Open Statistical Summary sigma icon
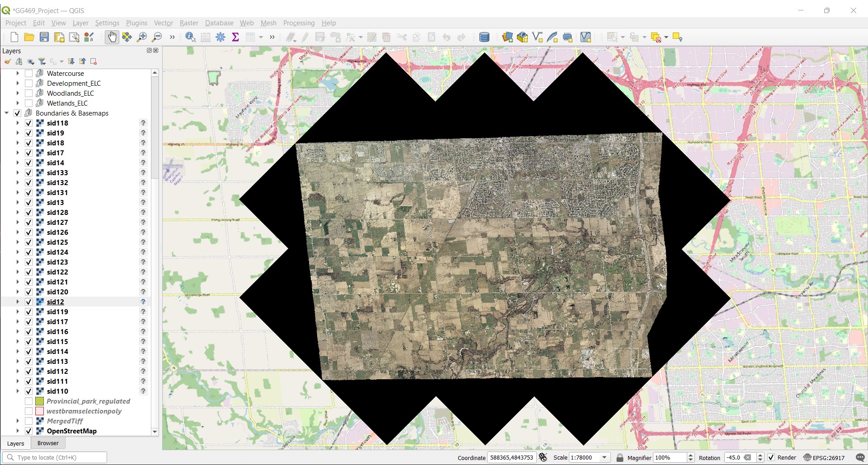This screenshot has width=868, height=465. (235, 37)
